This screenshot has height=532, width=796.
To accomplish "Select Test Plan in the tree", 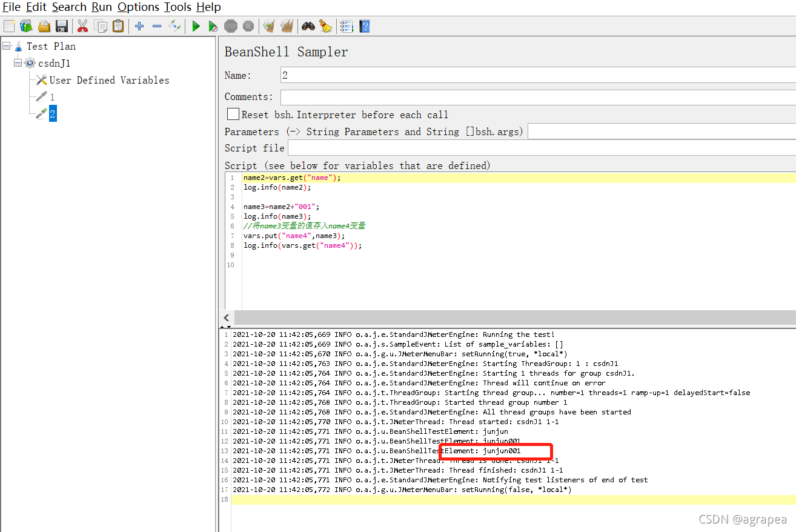I will click(x=51, y=46).
